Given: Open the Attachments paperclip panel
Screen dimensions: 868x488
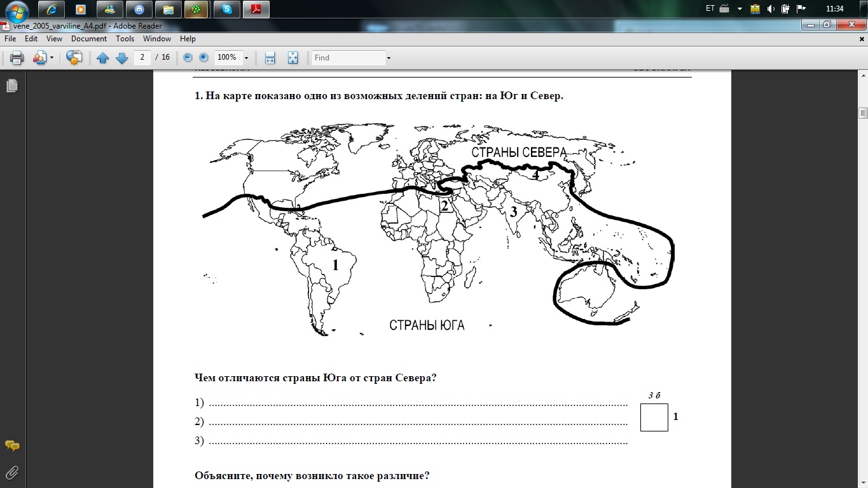Looking at the screenshot, I should [12, 473].
